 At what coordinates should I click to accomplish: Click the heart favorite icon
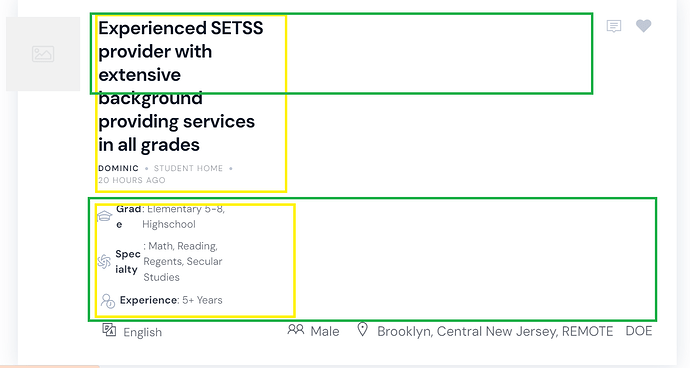(x=643, y=26)
